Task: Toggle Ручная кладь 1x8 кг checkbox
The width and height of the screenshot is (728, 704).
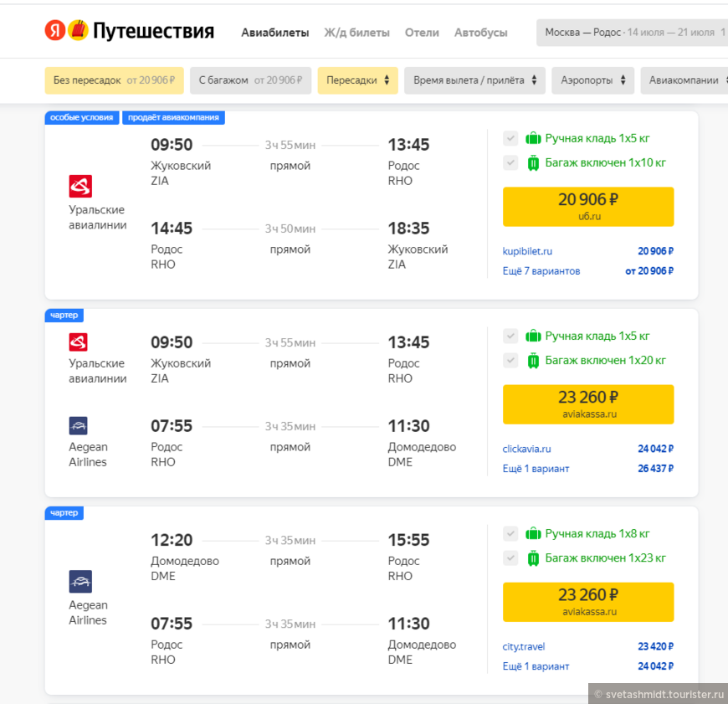Action: (x=510, y=533)
